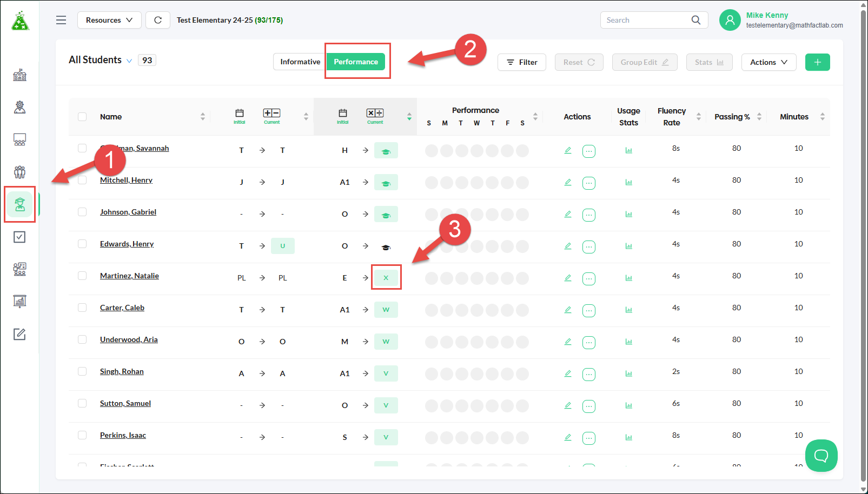Check the box for Carter, Caleb
The width and height of the screenshot is (868, 494).
click(82, 308)
